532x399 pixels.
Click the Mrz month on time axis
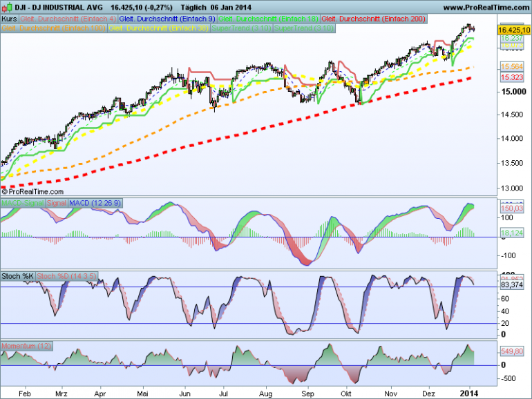[61, 393]
